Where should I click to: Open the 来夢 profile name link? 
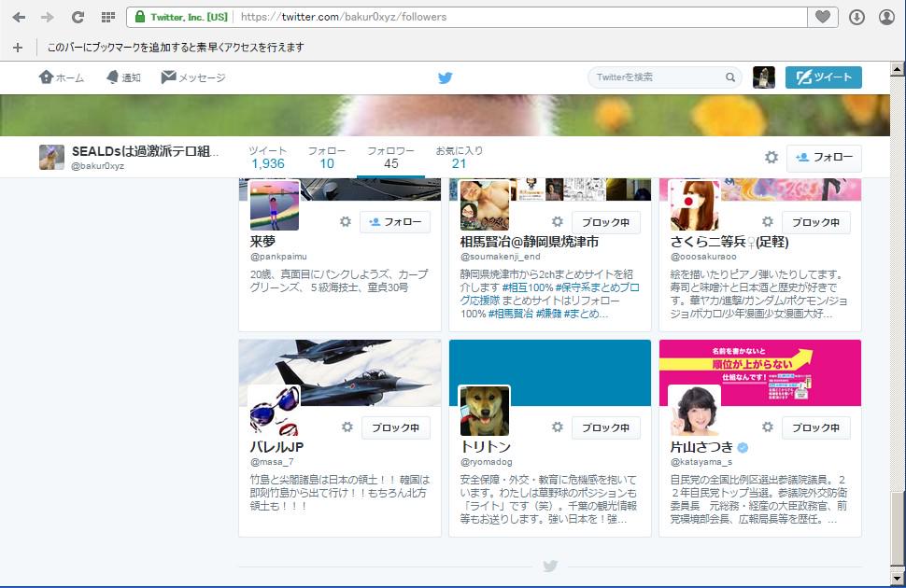[262, 242]
